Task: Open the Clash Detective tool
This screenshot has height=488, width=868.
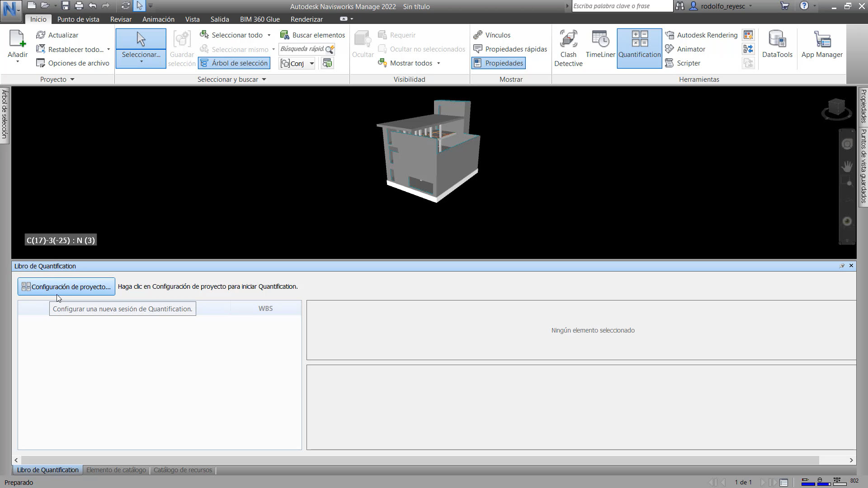Action: tap(568, 47)
